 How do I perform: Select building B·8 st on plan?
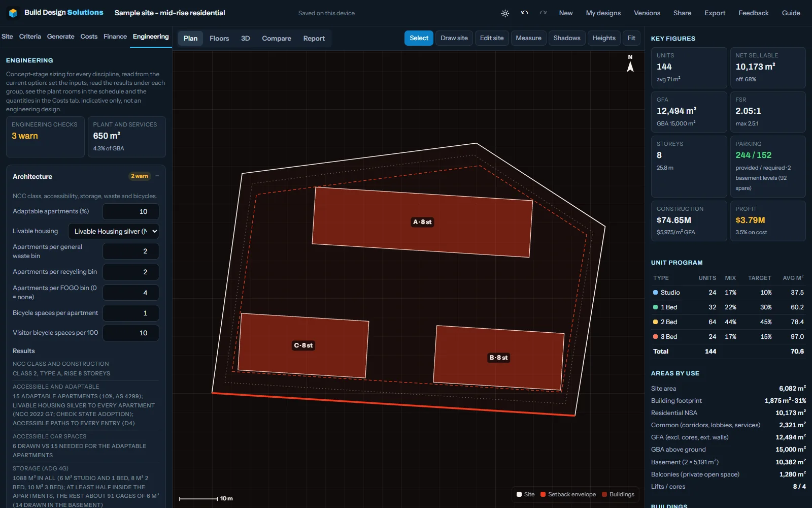pos(498,358)
